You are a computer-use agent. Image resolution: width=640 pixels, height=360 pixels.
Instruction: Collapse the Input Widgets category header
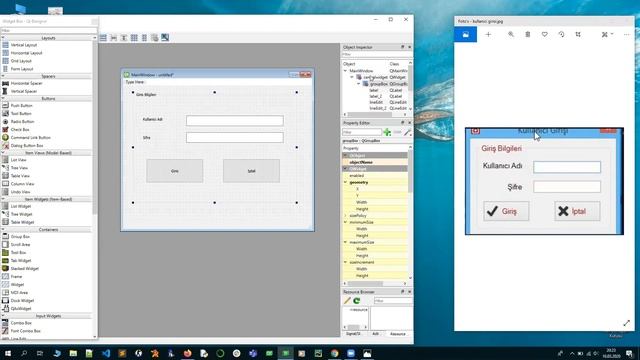(x=3, y=316)
